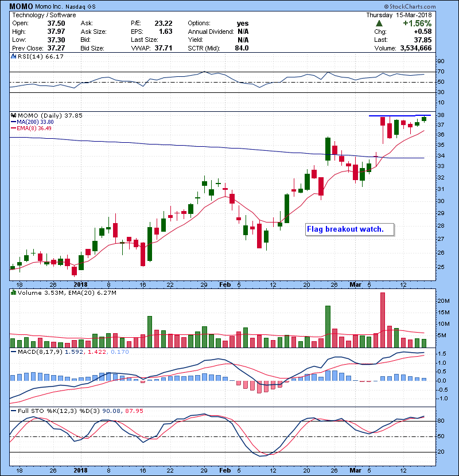459x476 pixels.
Task: Select the MA(200) 33.80 legend entry
Action: [32, 122]
